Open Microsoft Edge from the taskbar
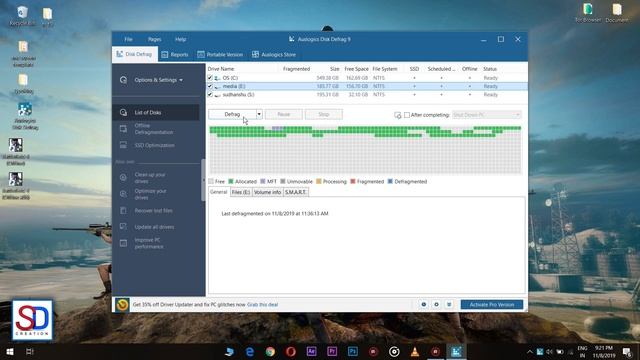 click(249, 351)
